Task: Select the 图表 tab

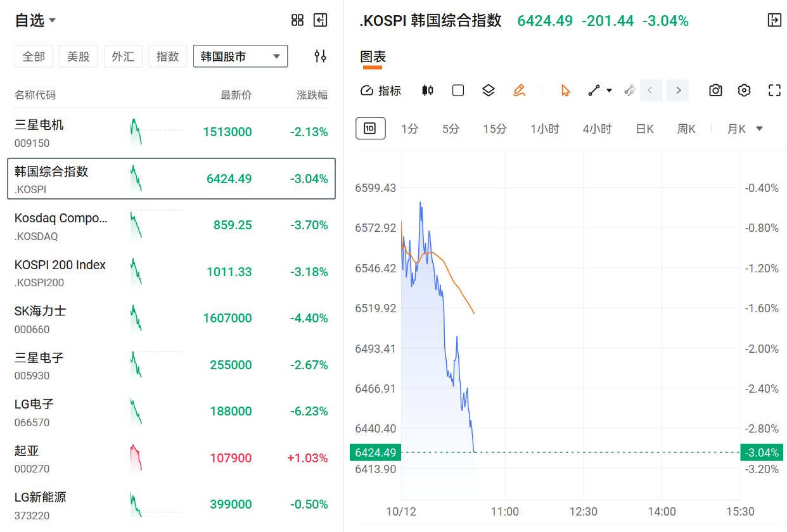Action: click(373, 56)
